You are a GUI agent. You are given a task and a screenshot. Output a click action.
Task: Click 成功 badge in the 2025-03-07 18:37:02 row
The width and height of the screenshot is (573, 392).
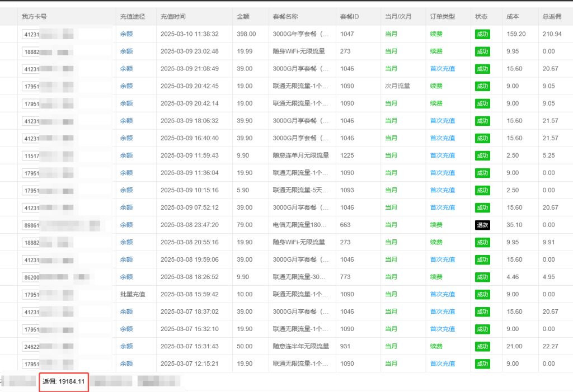pyautogui.click(x=482, y=312)
